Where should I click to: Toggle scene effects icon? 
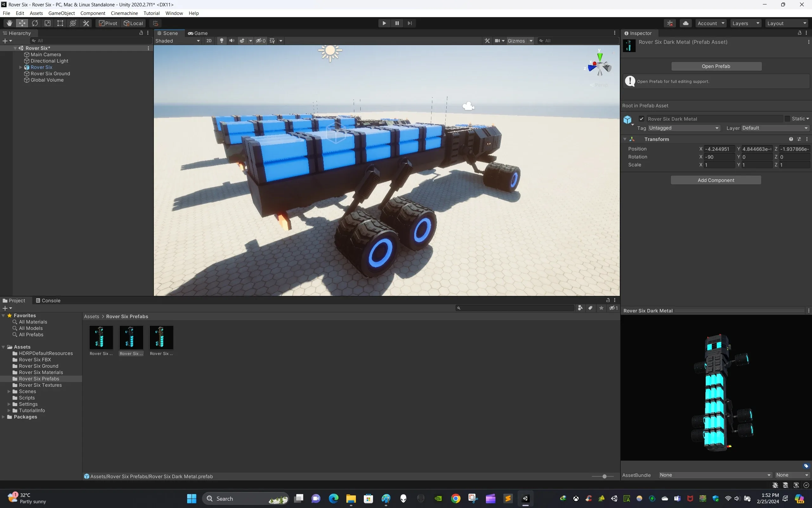242,41
